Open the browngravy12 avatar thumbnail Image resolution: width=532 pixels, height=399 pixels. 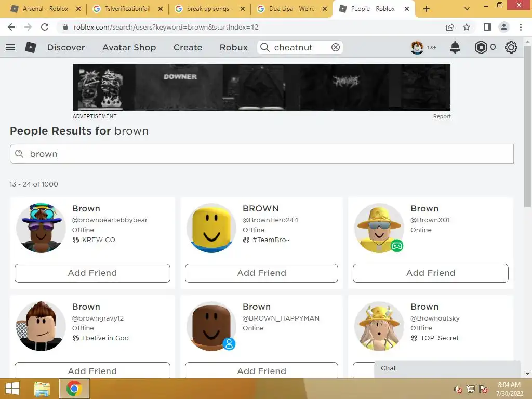(41, 326)
